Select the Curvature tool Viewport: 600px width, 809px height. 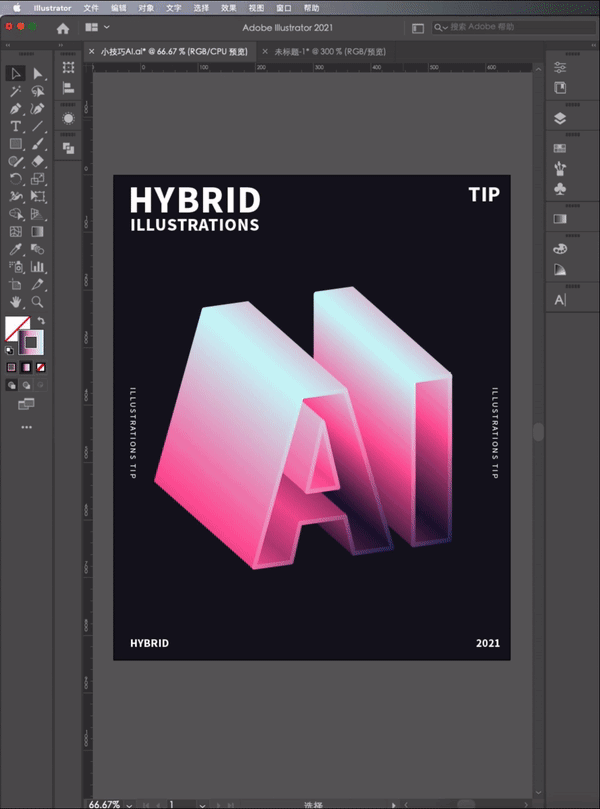(x=37, y=109)
